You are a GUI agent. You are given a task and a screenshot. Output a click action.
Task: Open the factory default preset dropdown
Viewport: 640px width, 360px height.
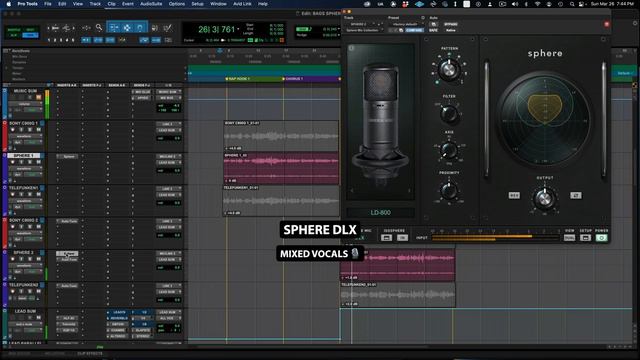407,24
